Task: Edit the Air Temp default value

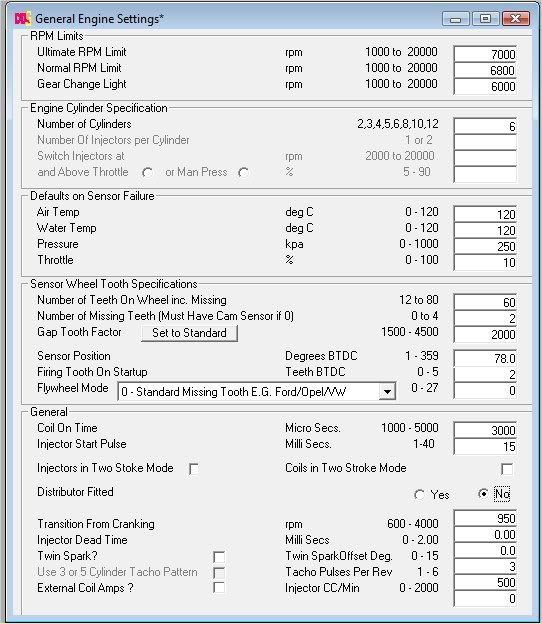Action: 485,214
